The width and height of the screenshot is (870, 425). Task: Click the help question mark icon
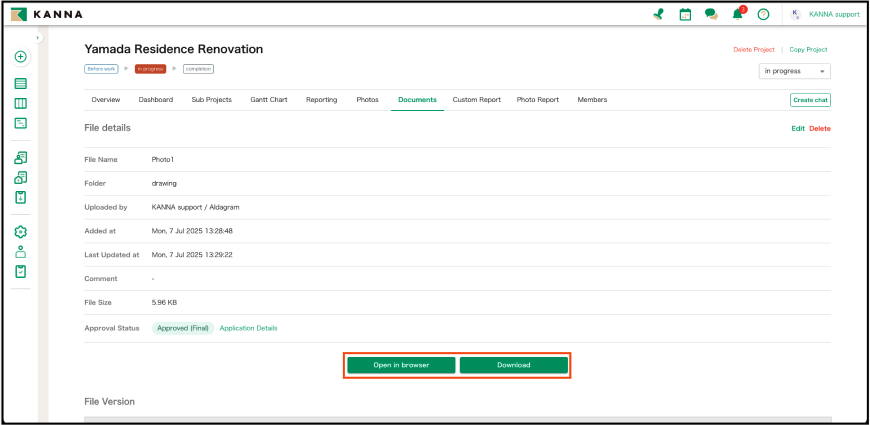click(x=763, y=14)
